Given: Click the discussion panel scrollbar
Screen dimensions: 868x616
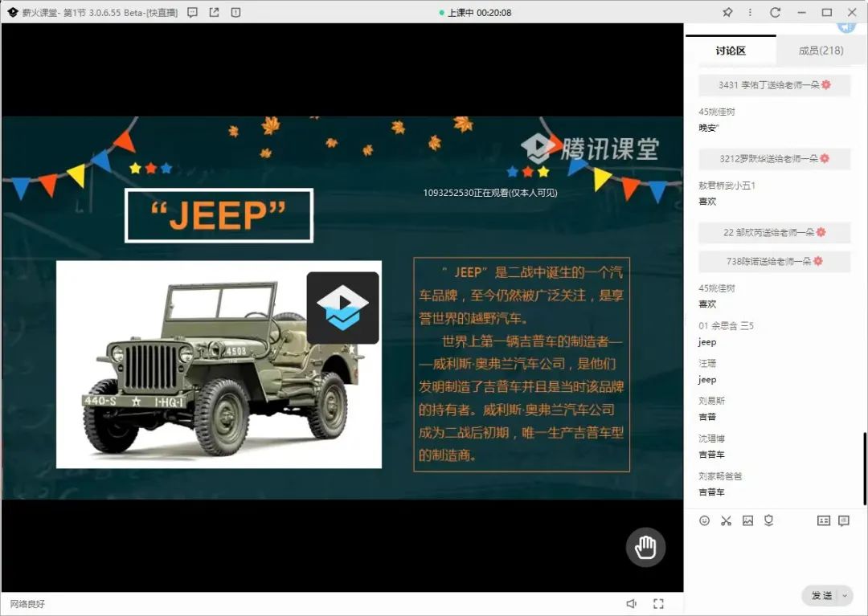Looking at the screenshot, I should click(x=864, y=468).
